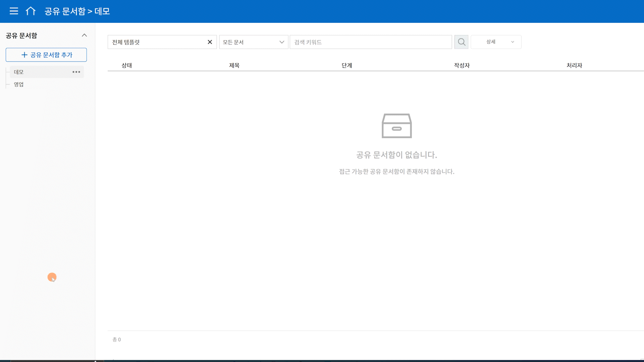Clear the 전체 템플릿 filter with X

point(210,42)
